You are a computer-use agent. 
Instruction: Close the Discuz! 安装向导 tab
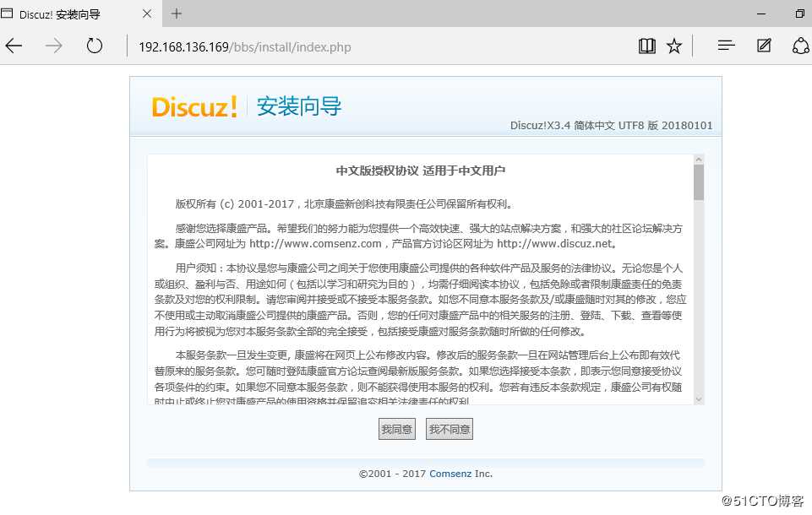147,14
